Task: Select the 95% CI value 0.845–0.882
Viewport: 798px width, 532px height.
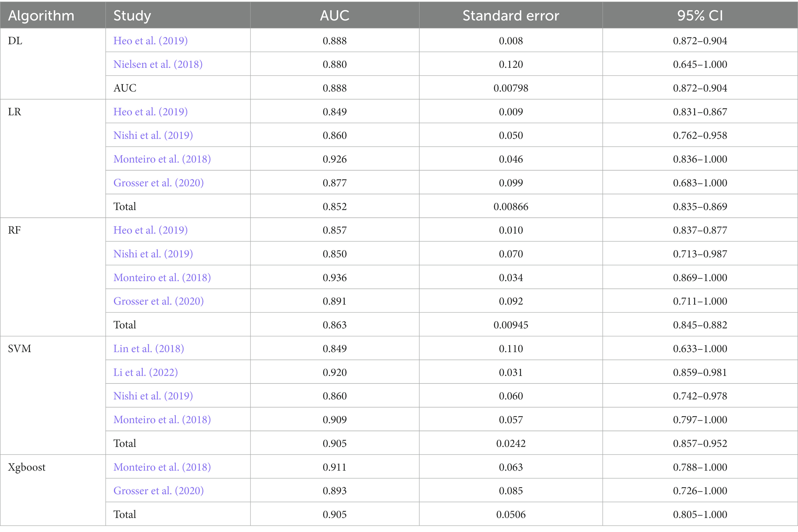Action: [700, 325]
